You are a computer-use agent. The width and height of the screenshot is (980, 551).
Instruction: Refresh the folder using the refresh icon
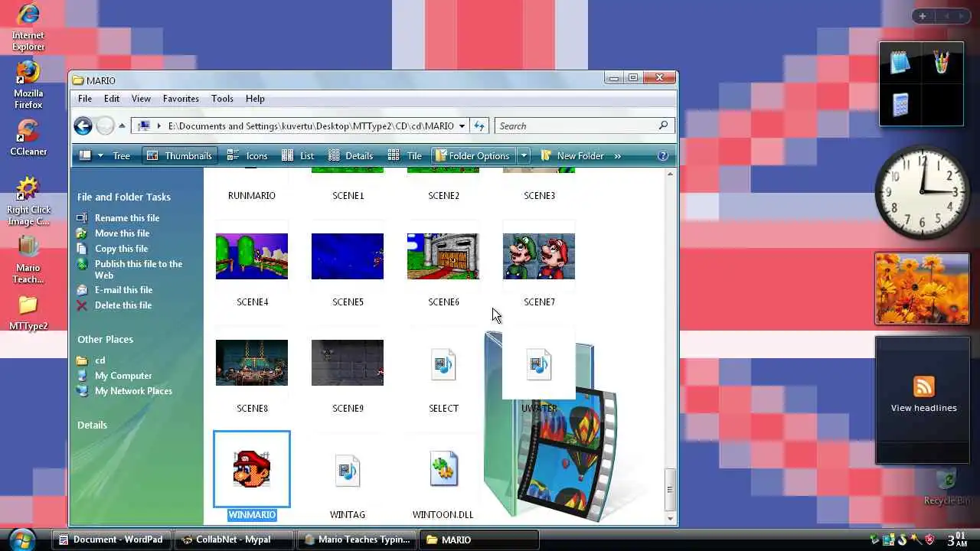(479, 126)
